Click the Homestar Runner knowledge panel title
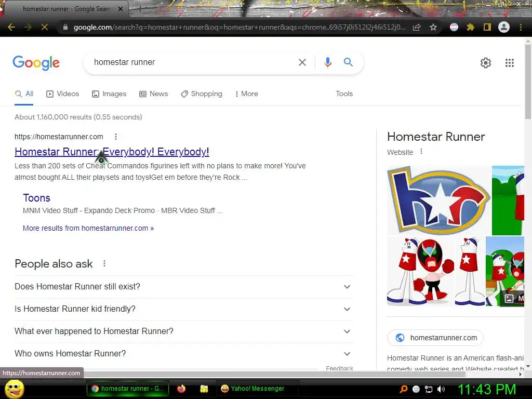The image size is (532, 399). pyautogui.click(x=436, y=137)
